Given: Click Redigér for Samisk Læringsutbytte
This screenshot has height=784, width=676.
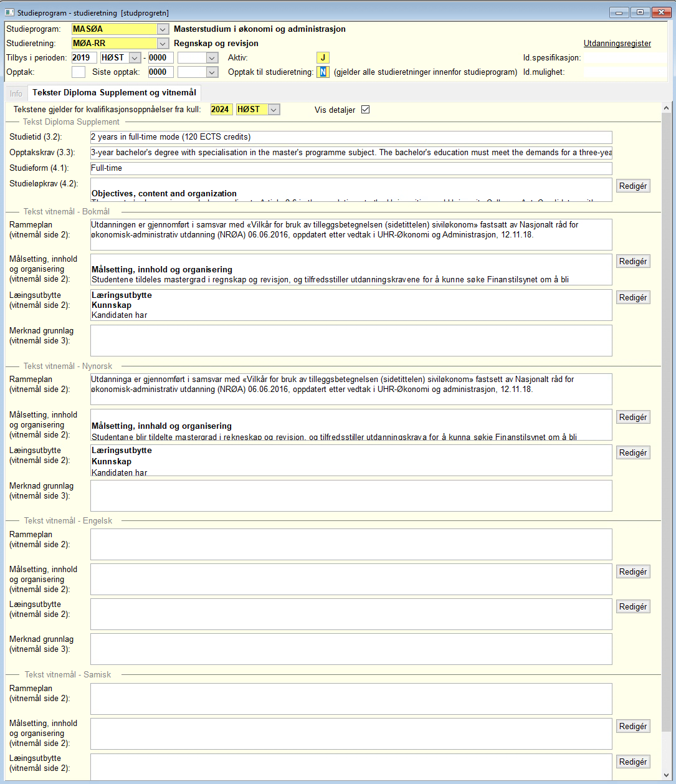Looking at the screenshot, I should (x=633, y=762).
